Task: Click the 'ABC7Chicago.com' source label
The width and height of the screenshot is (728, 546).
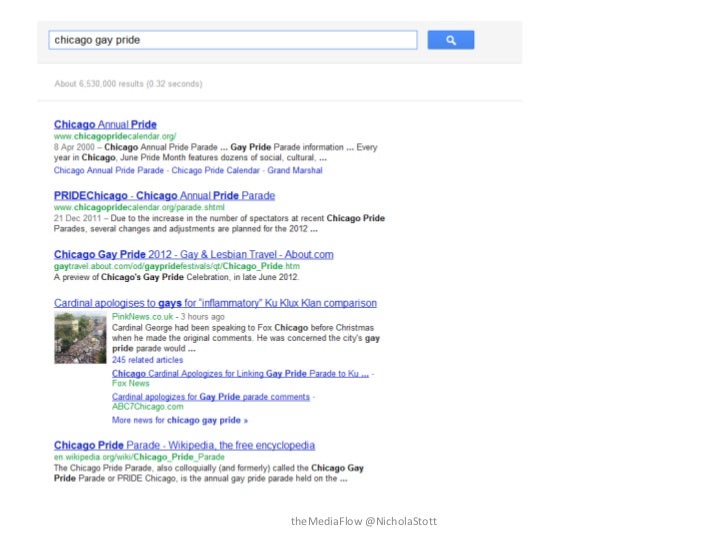Action: pyautogui.click(x=148, y=407)
